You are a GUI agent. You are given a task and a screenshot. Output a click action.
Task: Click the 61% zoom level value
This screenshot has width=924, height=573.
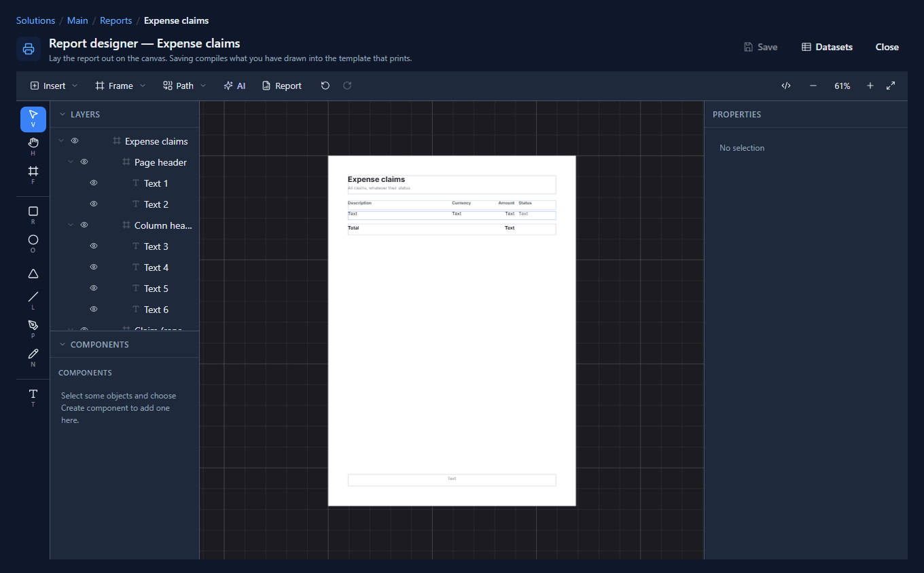pyautogui.click(x=842, y=86)
